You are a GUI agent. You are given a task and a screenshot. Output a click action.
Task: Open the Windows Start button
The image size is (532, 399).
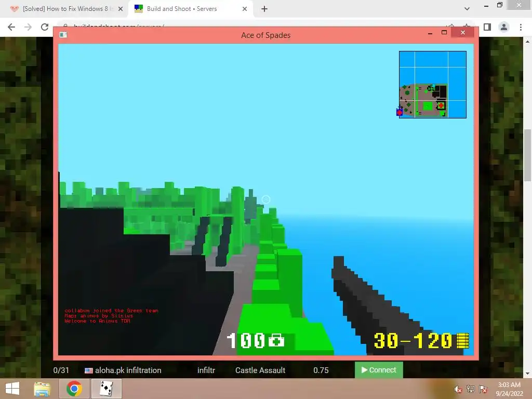(x=12, y=389)
